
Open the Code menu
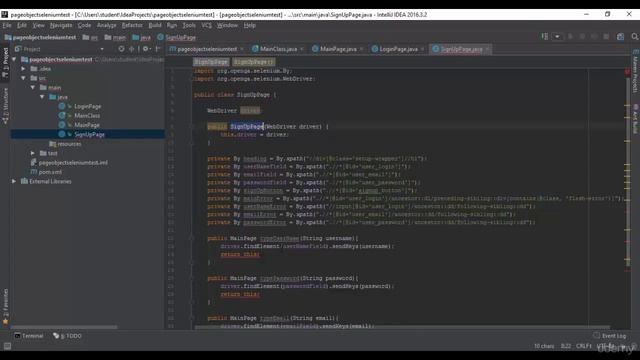[x=84, y=25]
